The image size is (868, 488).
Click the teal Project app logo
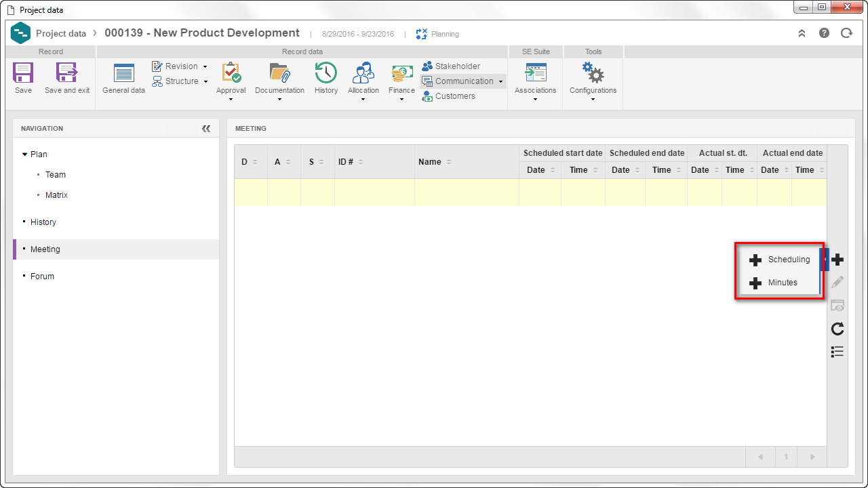click(x=21, y=33)
